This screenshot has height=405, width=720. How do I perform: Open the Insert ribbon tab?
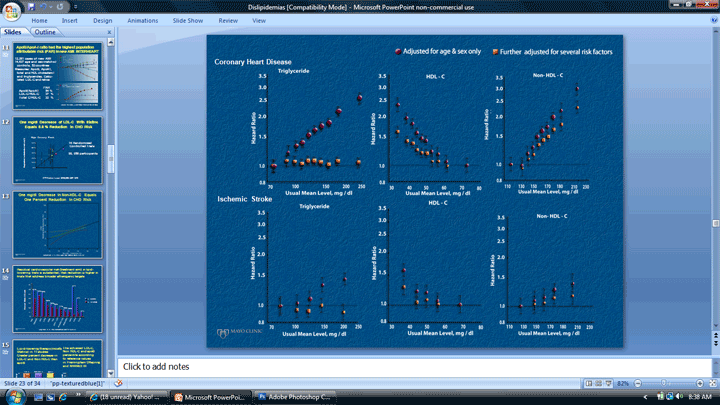(x=69, y=21)
